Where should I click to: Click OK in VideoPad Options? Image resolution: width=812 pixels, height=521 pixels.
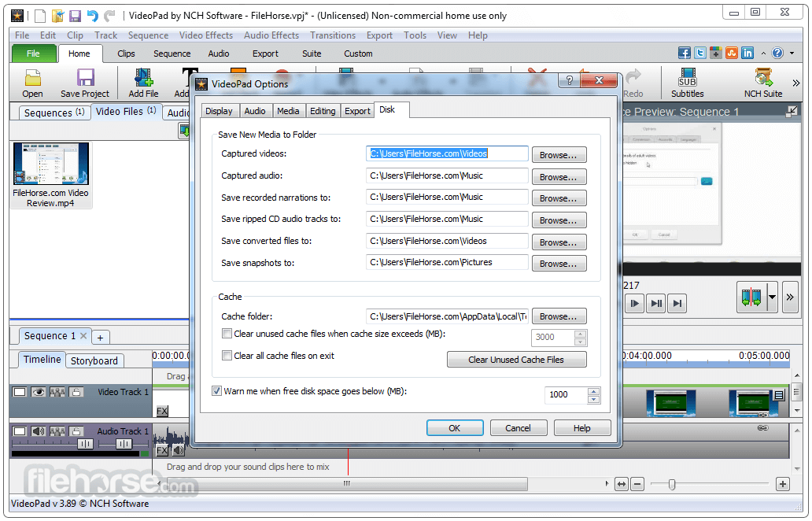(x=455, y=428)
